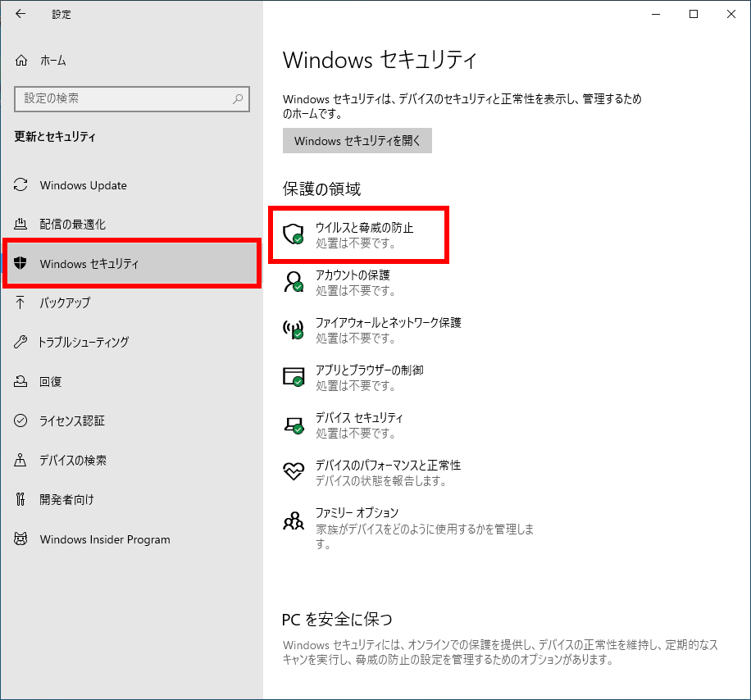Click the ファミリー オプション people icon
The height and width of the screenshot is (700, 751).
[x=294, y=520]
